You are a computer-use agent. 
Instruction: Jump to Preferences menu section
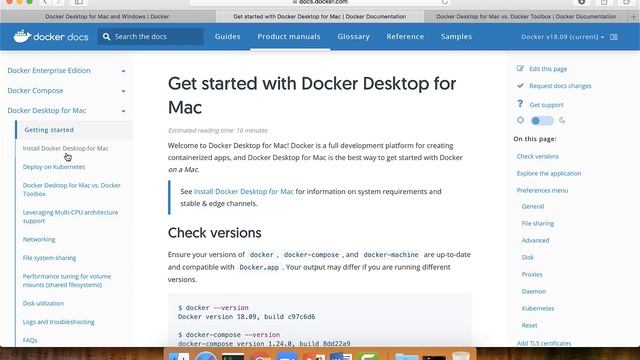coord(542,190)
